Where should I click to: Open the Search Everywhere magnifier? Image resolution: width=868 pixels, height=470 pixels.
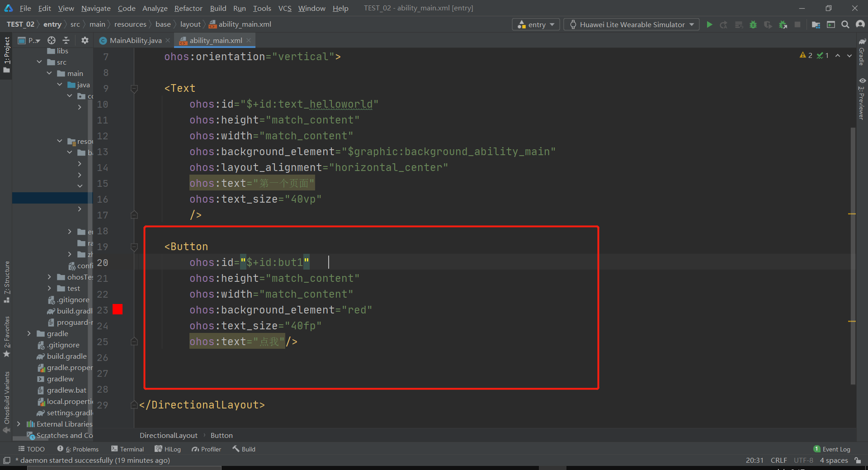845,24
